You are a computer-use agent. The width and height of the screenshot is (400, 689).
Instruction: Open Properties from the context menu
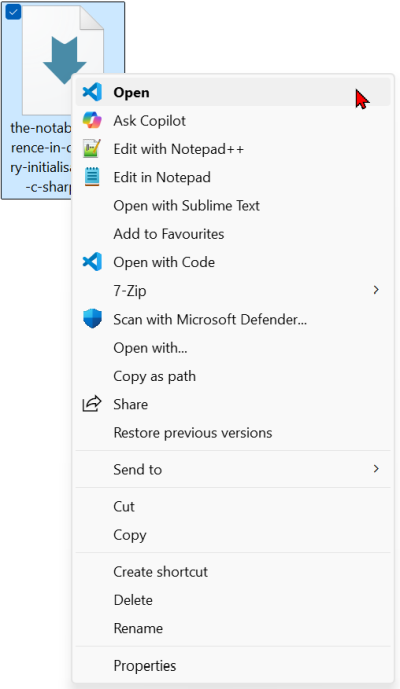233,665
